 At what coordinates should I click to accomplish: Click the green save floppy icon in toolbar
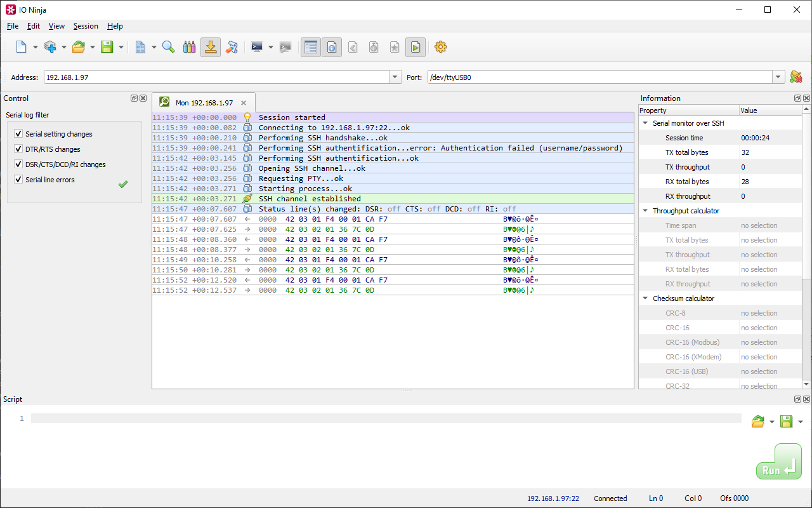107,47
